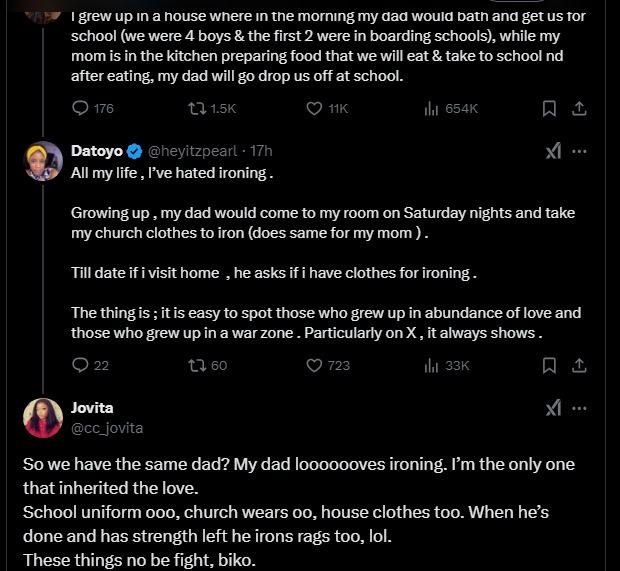Share the first tweet with 654K views
The height and width of the screenshot is (571, 620).
(x=579, y=108)
